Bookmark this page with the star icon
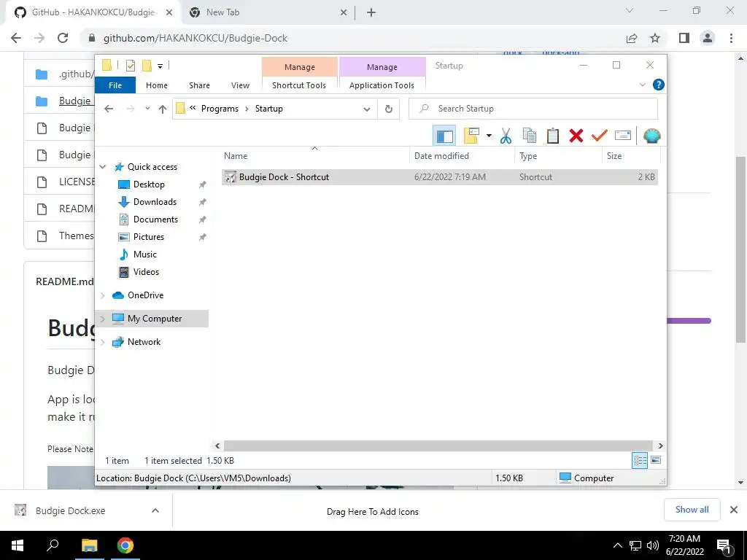The image size is (747, 560). tap(655, 38)
